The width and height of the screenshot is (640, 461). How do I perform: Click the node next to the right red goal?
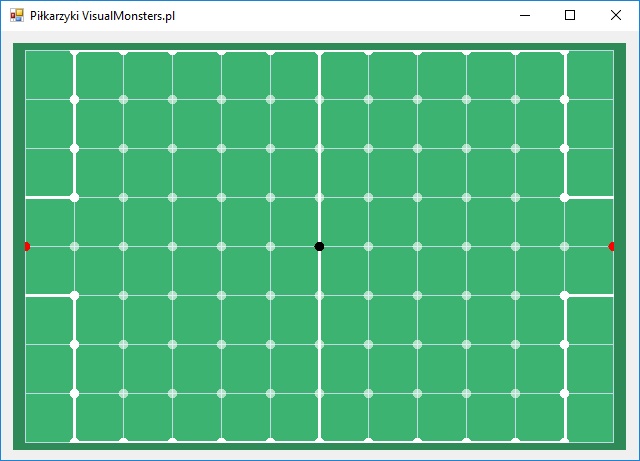564,246
